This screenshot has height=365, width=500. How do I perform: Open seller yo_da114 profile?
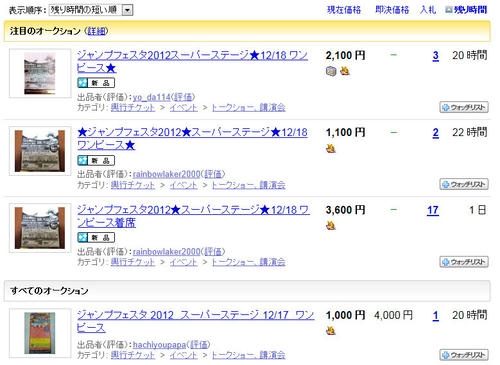pyautogui.click(x=152, y=97)
